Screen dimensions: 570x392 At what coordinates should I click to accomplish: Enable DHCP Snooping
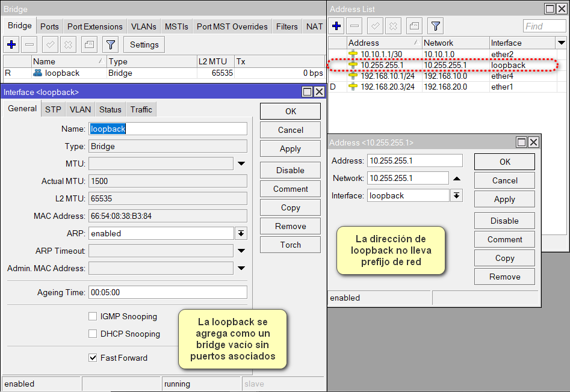coord(93,334)
